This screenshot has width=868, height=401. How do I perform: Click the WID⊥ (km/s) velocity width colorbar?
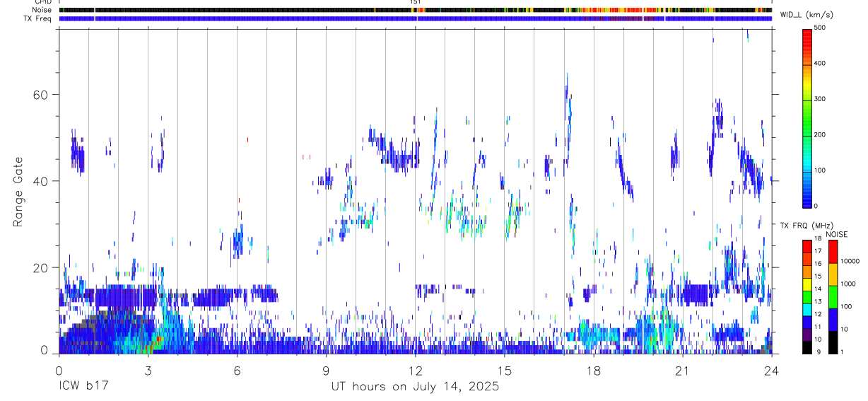click(x=807, y=117)
